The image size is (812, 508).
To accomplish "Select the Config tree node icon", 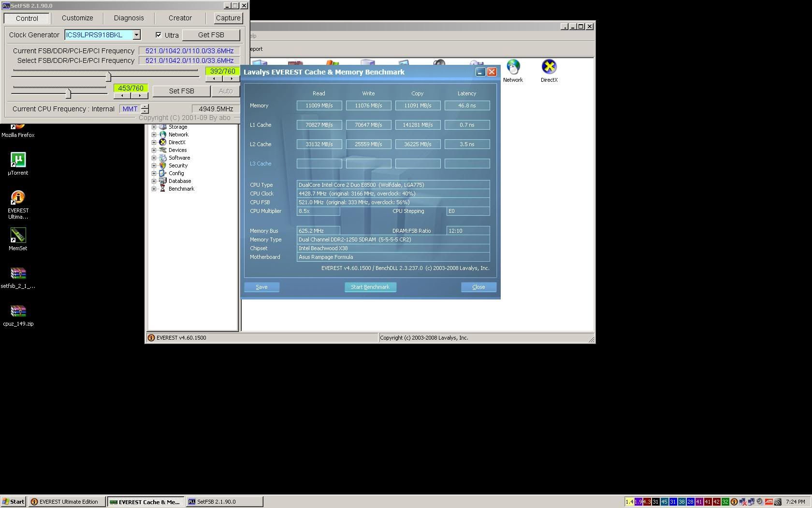I will pos(163,173).
